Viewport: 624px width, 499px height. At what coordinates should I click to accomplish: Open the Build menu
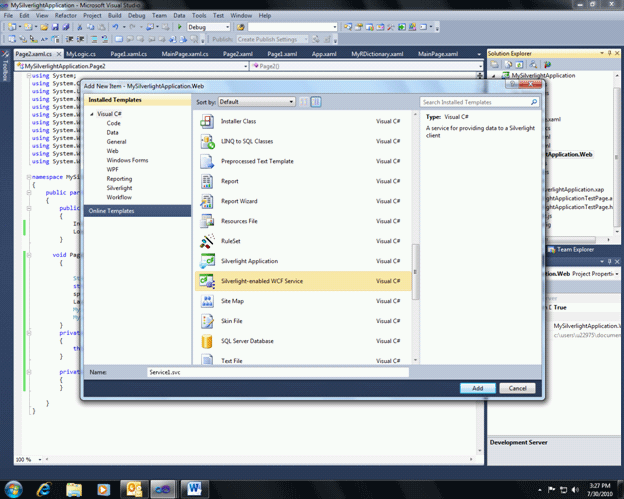pos(115,16)
